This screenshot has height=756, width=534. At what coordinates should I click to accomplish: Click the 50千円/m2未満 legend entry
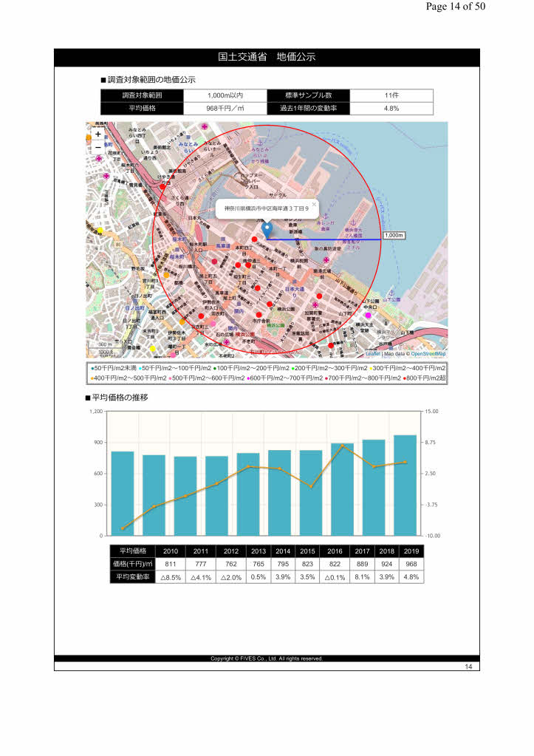pyautogui.click(x=113, y=368)
